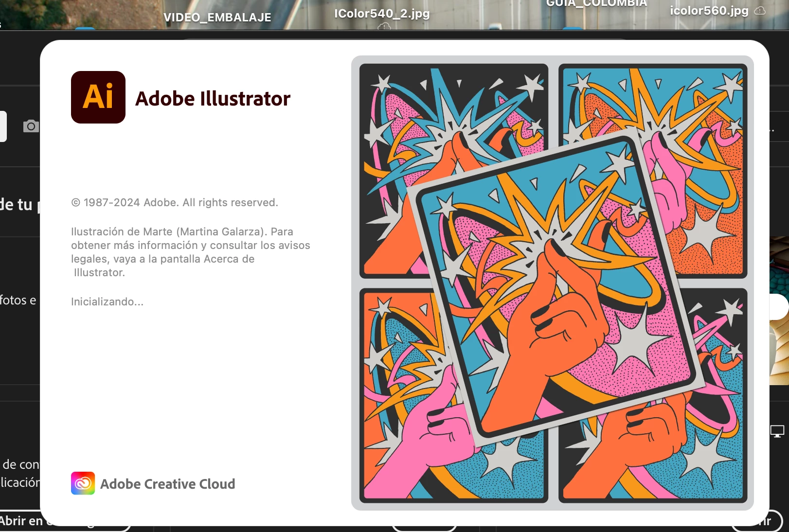The height and width of the screenshot is (532, 789).
Task: Click the cloud icon next to icolor560.jpg
Action: [760, 11]
